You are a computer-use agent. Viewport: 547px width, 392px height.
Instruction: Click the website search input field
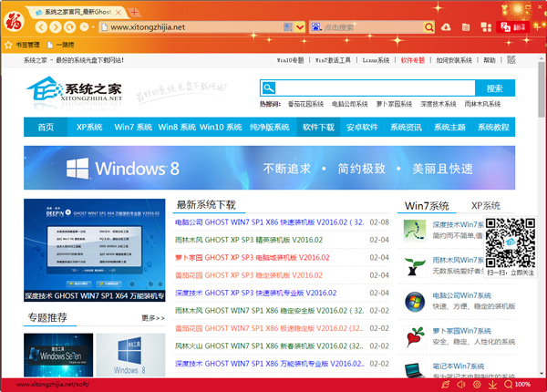[x=374, y=88]
